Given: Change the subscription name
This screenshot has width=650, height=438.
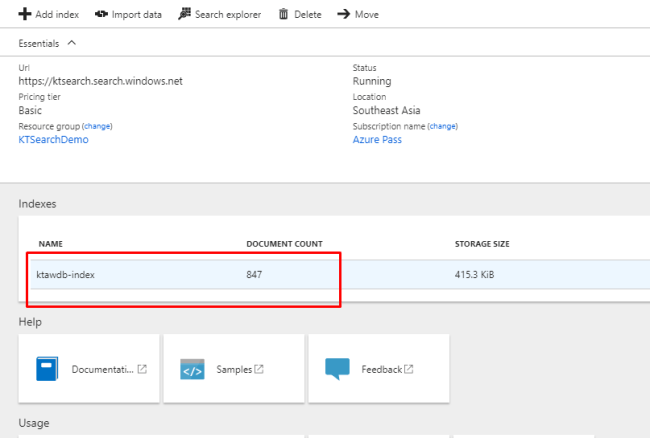Looking at the screenshot, I should coord(442,127).
